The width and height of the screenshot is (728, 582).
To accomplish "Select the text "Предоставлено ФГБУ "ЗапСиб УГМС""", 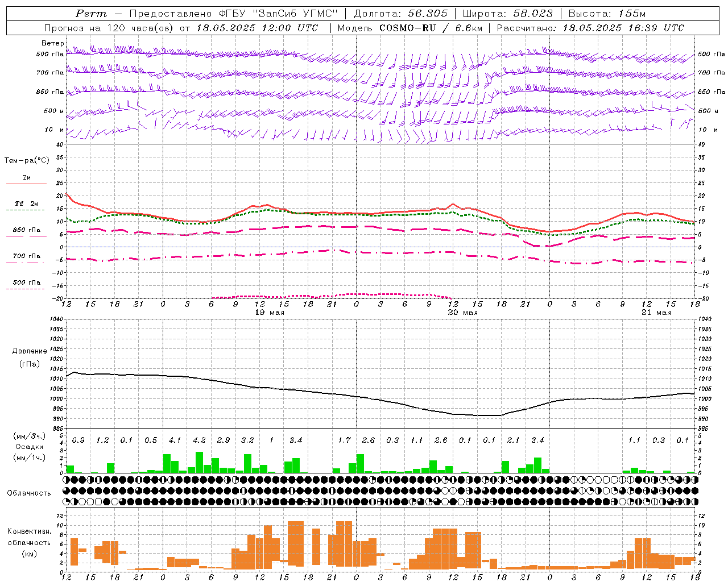I will 234,14.
